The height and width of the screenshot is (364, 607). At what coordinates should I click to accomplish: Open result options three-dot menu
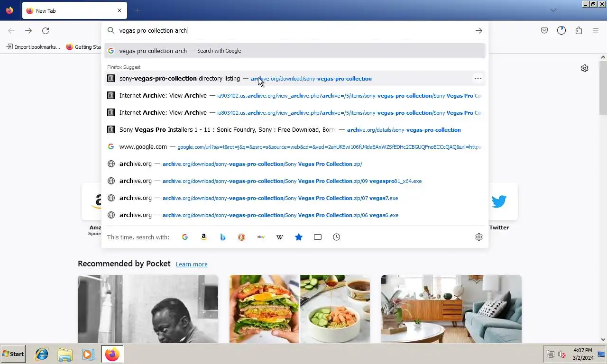478,78
